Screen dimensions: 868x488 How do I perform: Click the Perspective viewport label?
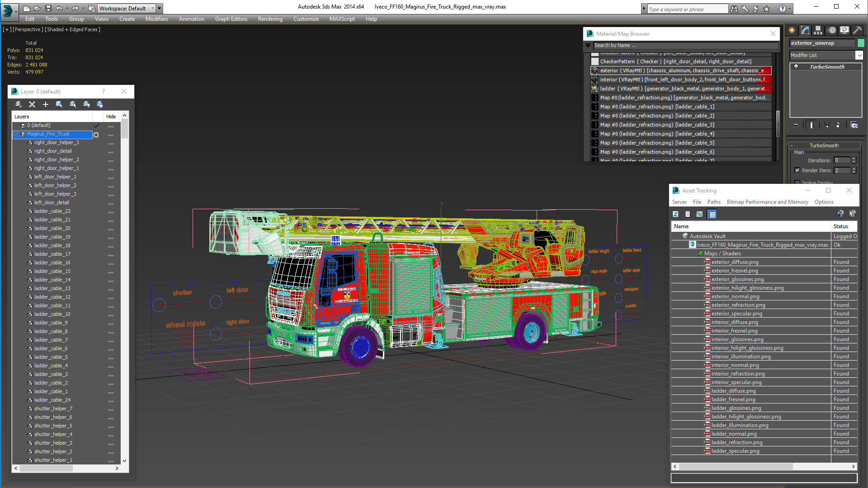28,29
